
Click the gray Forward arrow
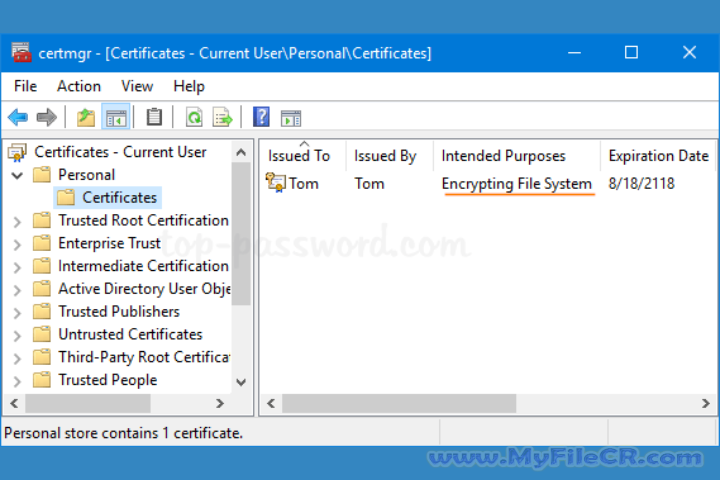(46, 118)
